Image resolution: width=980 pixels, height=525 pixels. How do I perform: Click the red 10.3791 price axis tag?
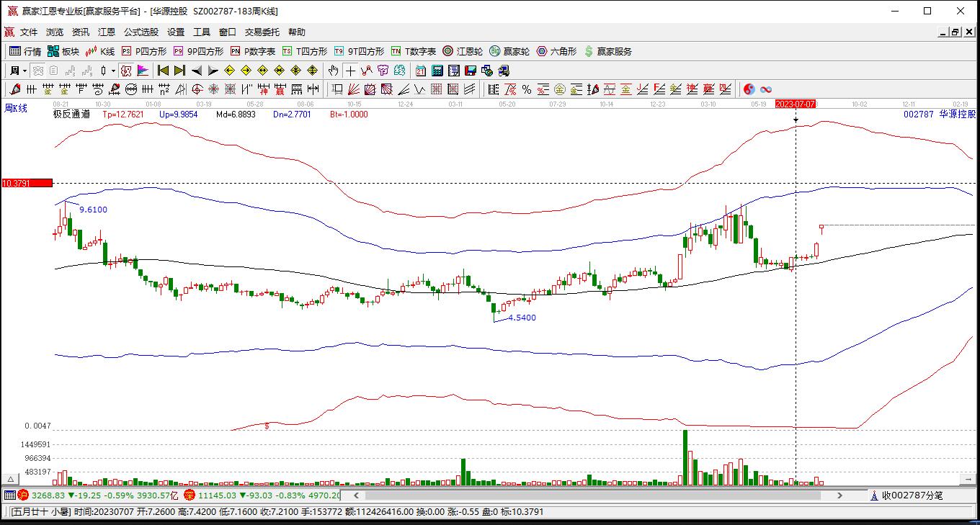click(x=27, y=184)
